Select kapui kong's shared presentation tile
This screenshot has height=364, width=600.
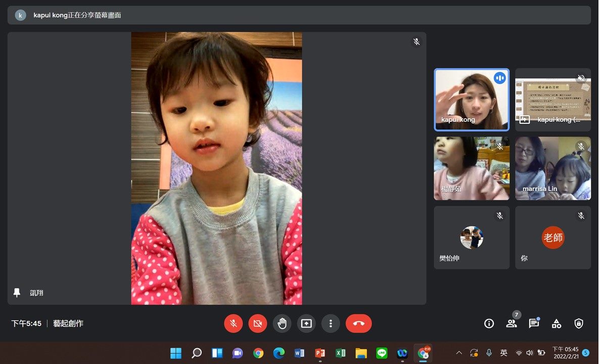click(x=553, y=100)
